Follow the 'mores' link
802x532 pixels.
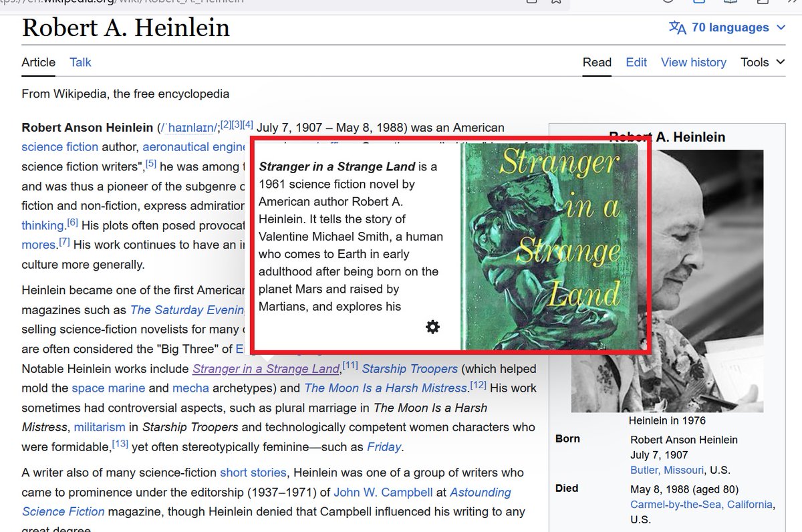pos(38,245)
